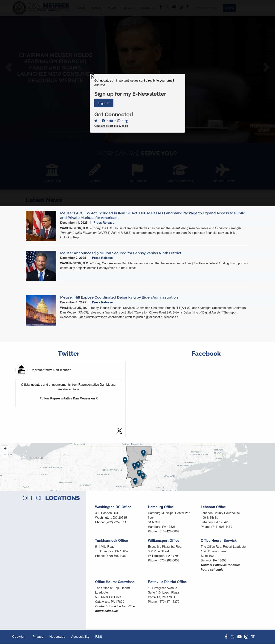This screenshot has height=644, width=275.
Task: Click the Accessibility footer link
Action: [x=80, y=637]
